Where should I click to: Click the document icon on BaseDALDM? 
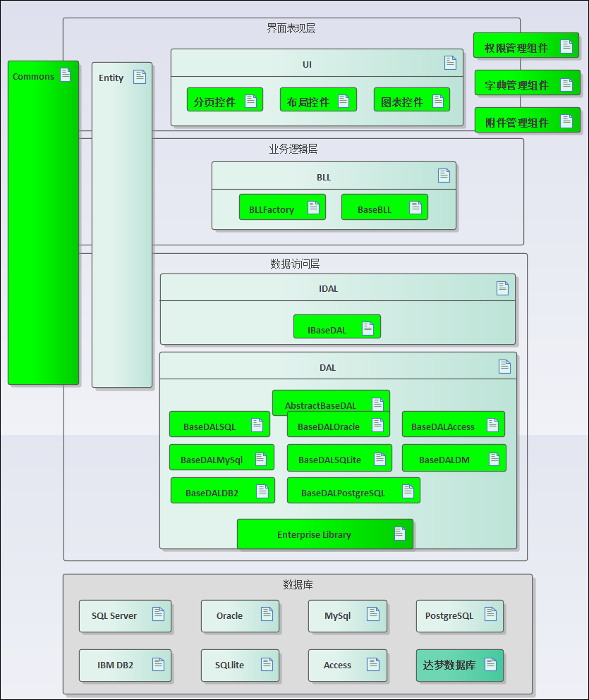coord(494,459)
